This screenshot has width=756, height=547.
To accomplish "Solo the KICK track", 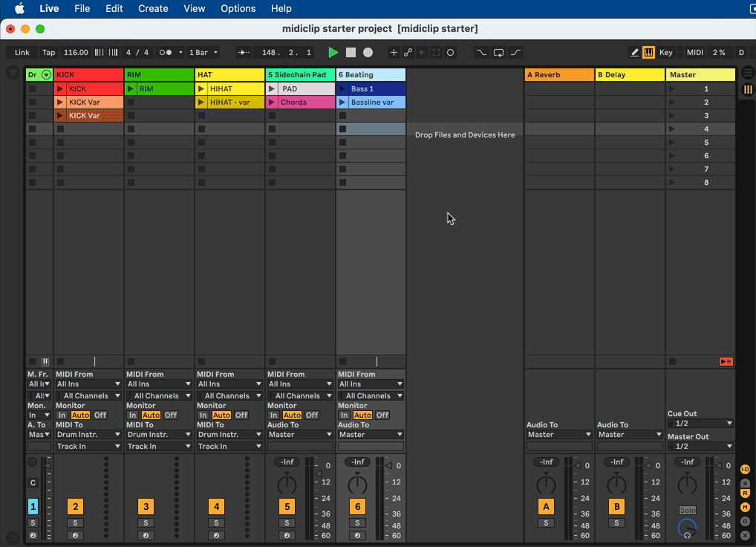I will pyautogui.click(x=75, y=523).
